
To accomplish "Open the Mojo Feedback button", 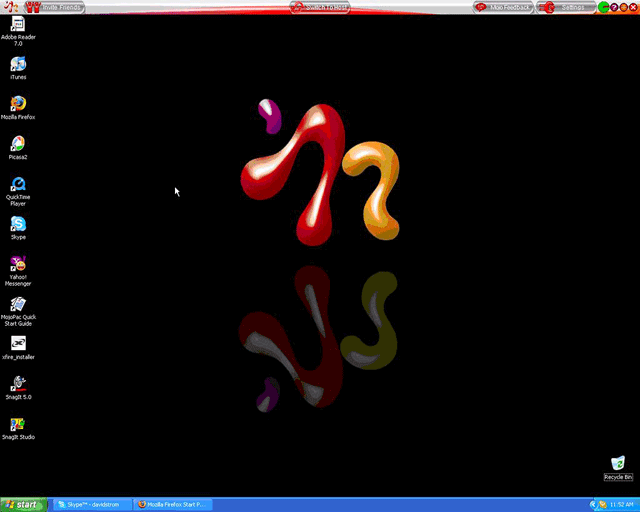I will (x=504, y=7).
